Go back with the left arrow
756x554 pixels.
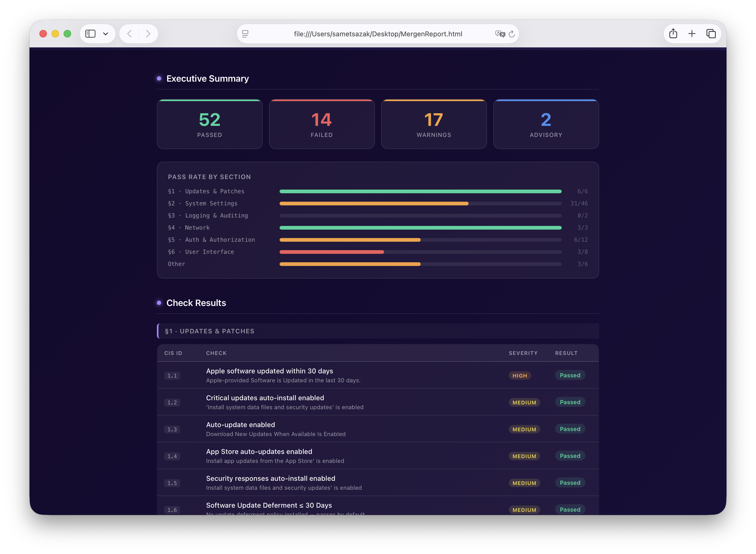(x=130, y=33)
